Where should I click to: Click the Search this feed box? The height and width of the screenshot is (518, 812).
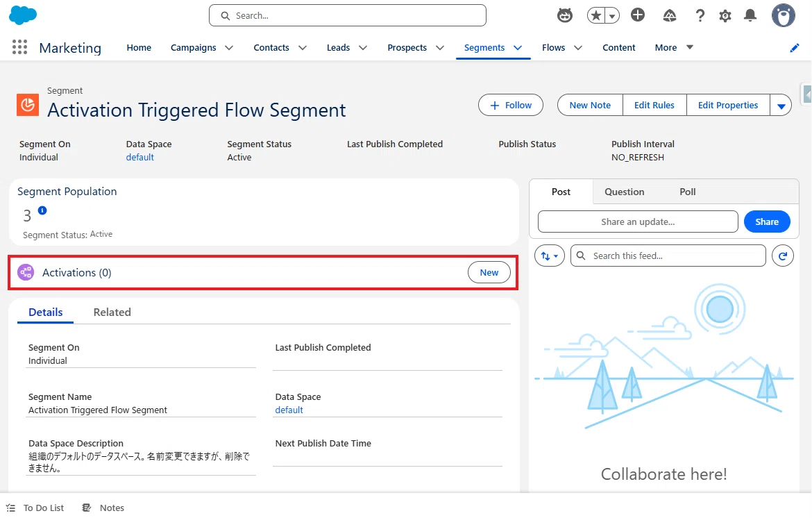[668, 256]
